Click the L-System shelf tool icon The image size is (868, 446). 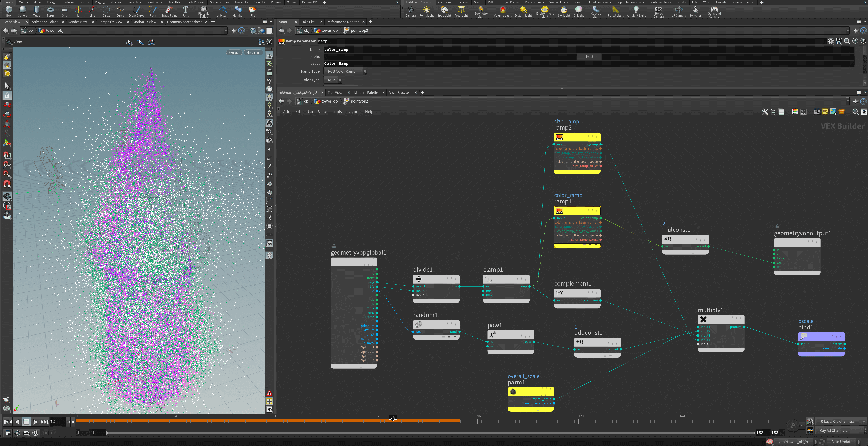[223, 10]
